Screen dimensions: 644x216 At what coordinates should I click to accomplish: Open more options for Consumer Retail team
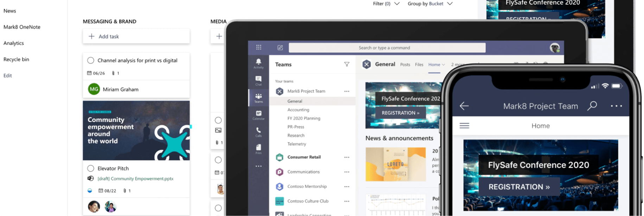[347, 157]
